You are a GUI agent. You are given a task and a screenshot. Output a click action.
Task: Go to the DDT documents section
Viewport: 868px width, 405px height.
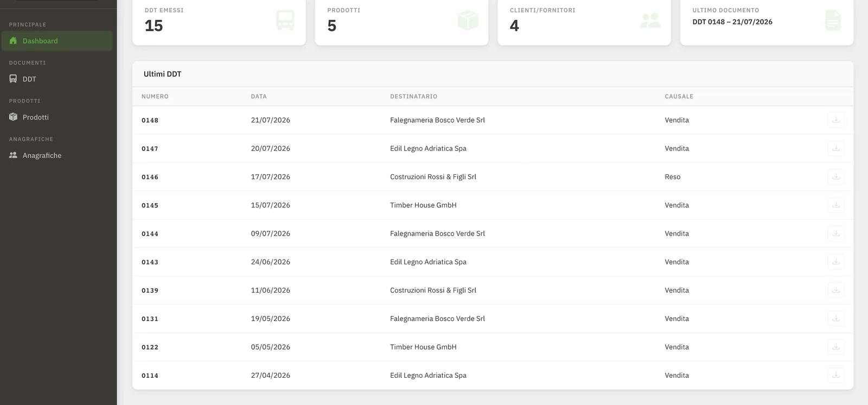(x=57, y=79)
